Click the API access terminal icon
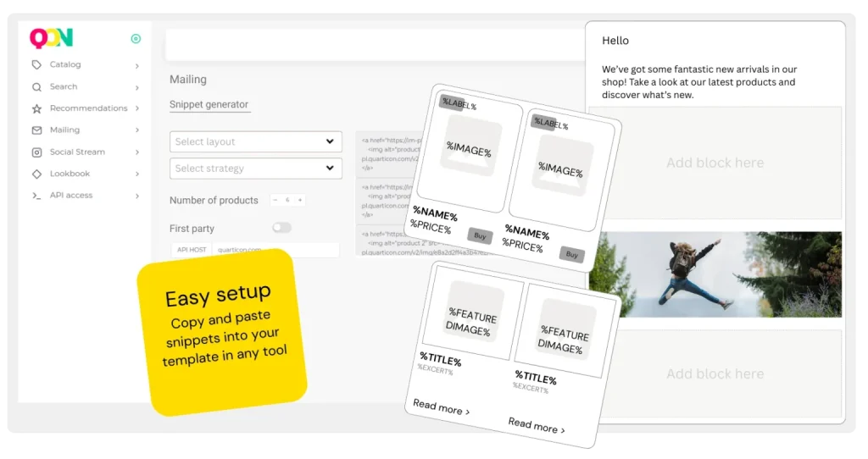Viewport: 868px width, 459px height. click(x=36, y=196)
